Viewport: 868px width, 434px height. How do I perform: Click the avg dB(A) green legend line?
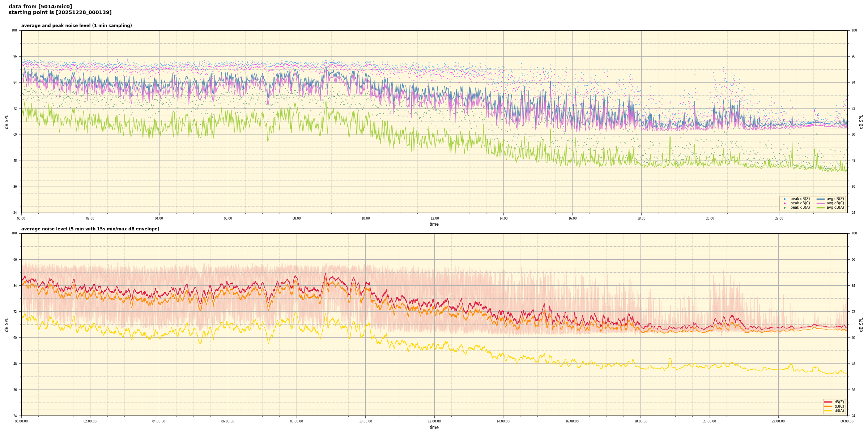click(x=821, y=208)
